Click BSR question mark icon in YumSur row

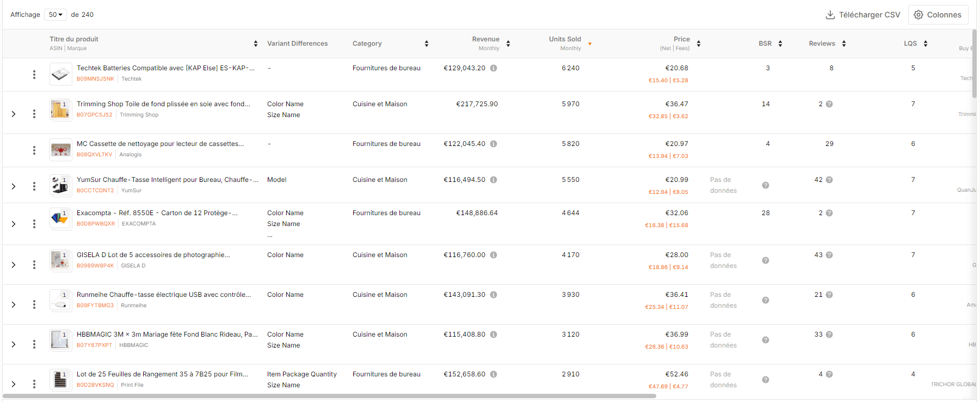766,185
